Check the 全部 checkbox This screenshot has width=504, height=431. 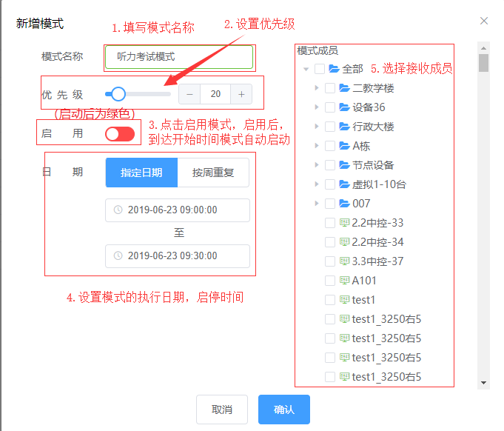[x=320, y=69]
